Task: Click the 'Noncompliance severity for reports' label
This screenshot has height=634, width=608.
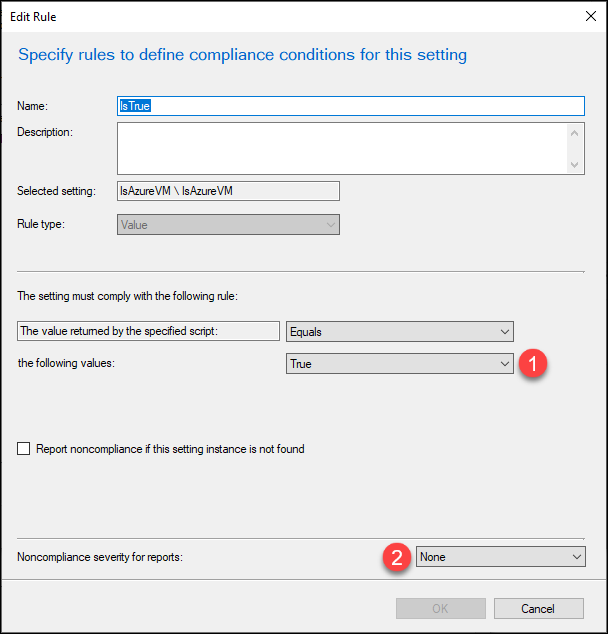Action: [x=100, y=557]
